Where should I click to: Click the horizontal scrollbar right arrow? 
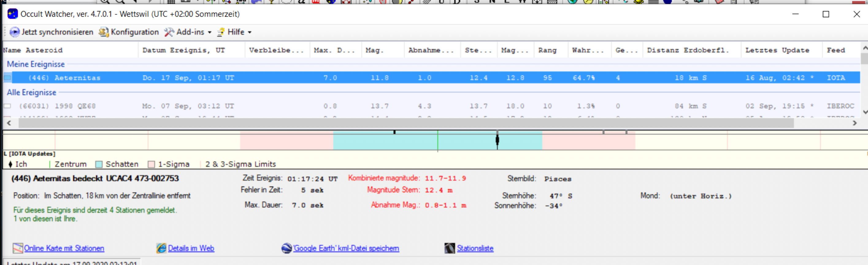(x=854, y=123)
